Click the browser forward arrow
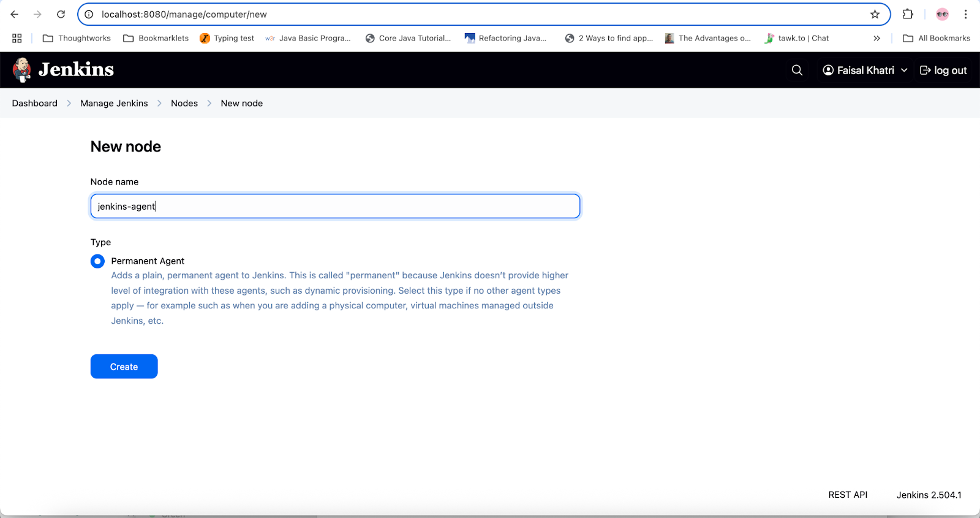 coord(38,14)
